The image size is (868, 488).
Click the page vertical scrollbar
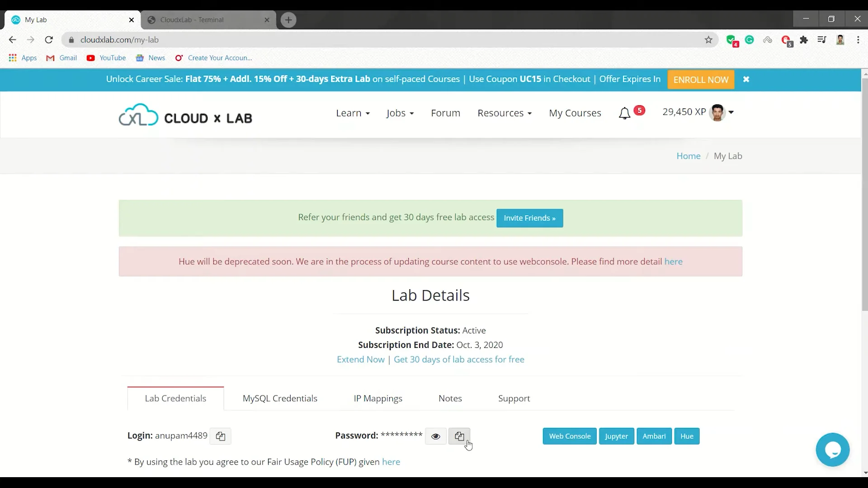click(x=864, y=194)
